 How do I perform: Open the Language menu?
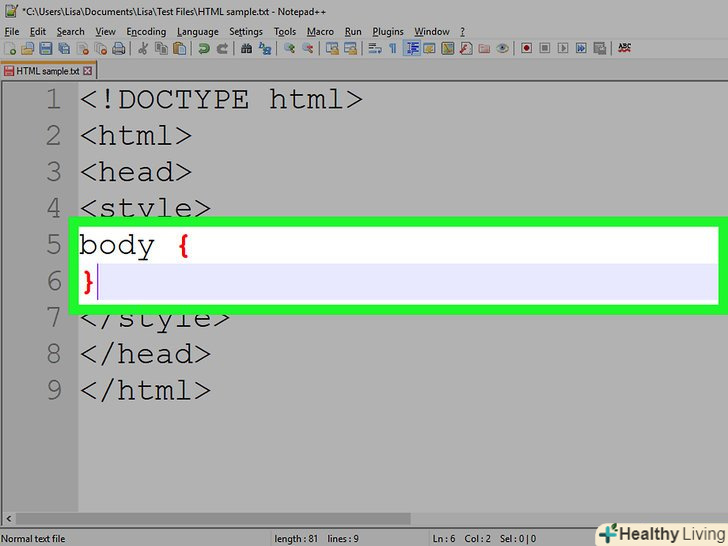tap(198, 32)
